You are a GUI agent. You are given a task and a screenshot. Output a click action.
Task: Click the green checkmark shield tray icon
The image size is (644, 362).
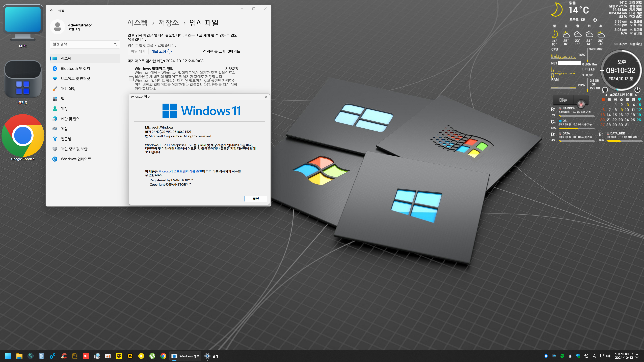coord(562,356)
